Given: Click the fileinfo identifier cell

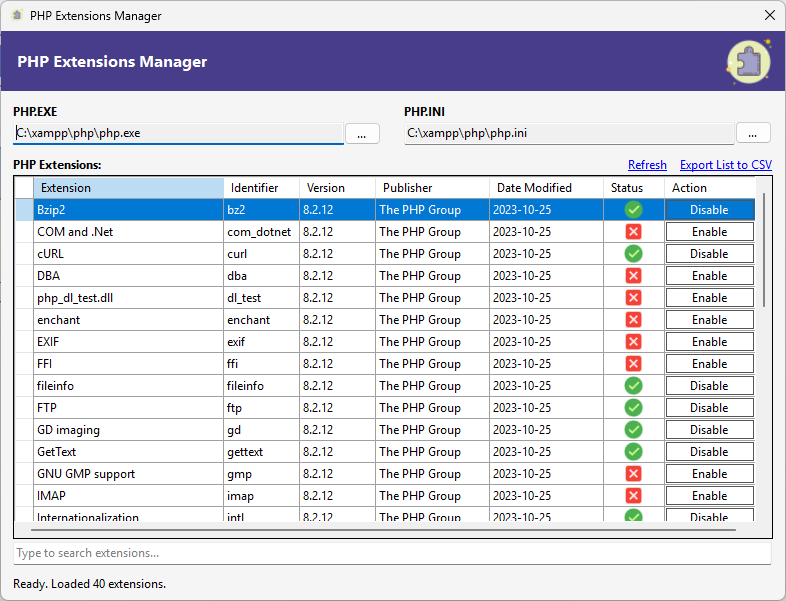Looking at the screenshot, I should (x=261, y=385).
